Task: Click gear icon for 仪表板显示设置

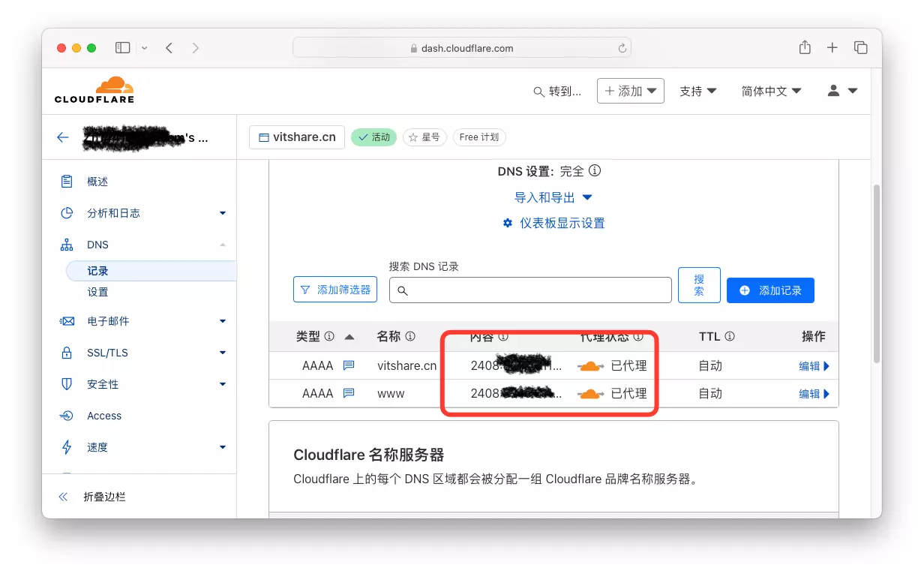Action: tap(508, 223)
